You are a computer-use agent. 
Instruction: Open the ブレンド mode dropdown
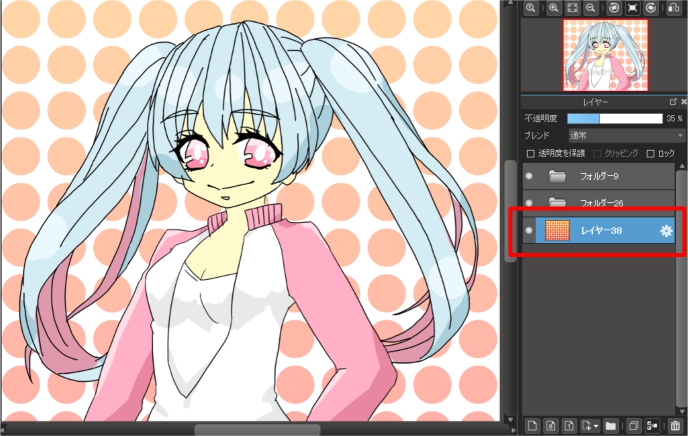pyautogui.click(x=627, y=136)
